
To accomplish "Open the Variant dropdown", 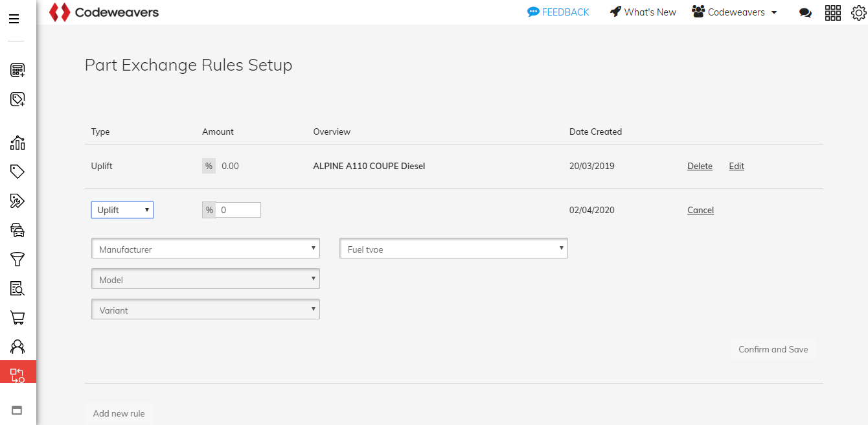I will pyautogui.click(x=206, y=310).
